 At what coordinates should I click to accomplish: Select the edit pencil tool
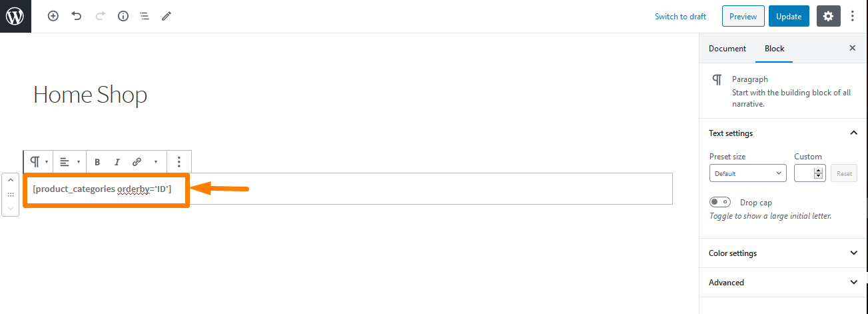pyautogui.click(x=167, y=16)
